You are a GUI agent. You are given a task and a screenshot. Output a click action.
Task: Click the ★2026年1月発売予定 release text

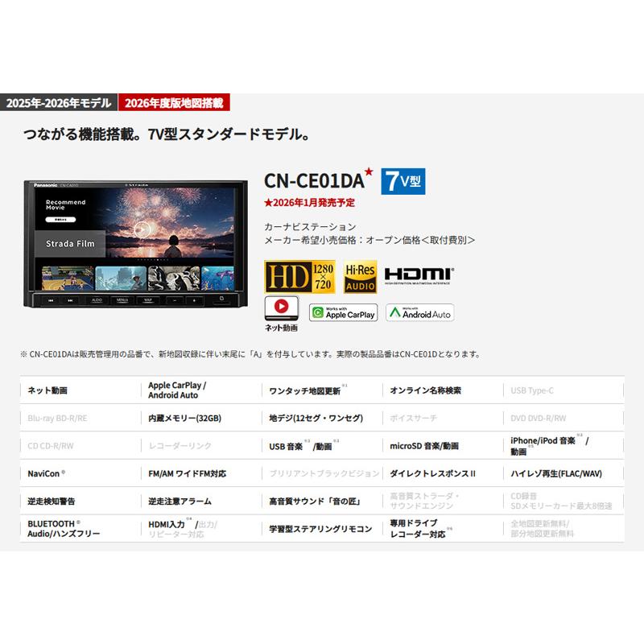click(310, 203)
